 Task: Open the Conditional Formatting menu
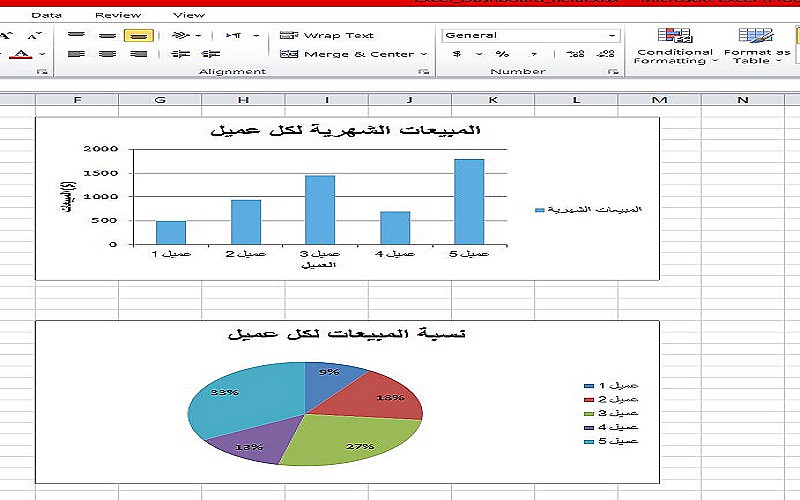tap(675, 46)
